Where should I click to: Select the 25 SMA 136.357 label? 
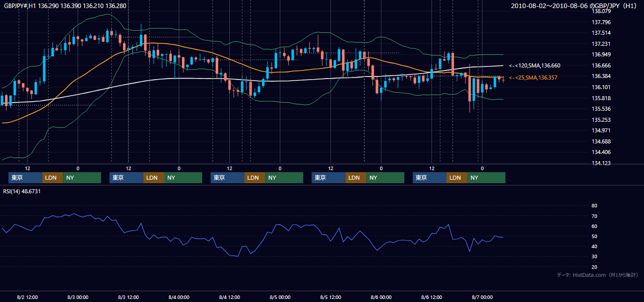pos(533,78)
